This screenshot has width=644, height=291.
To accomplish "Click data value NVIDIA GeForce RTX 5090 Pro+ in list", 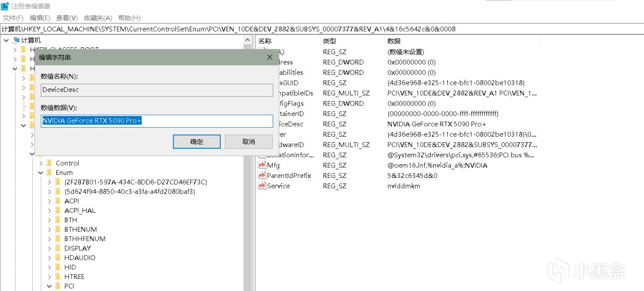I will (437, 124).
